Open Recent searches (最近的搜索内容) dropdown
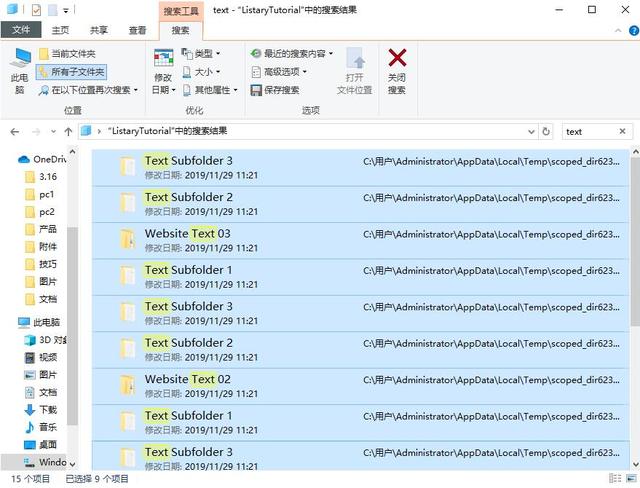Screen dimensions: 640x488 (291, 53)
